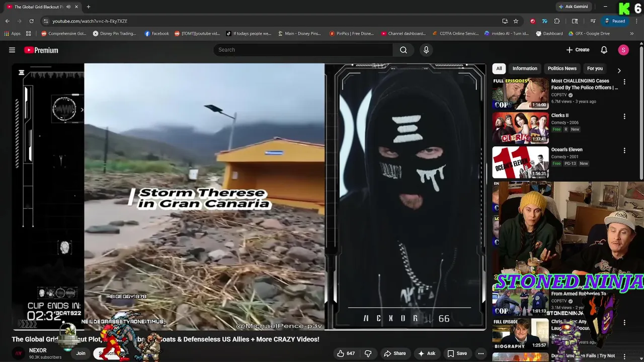644x362 pixels.
Task: View site information icon in address bar
Action: pyautogui.click(x=46, y=21)
